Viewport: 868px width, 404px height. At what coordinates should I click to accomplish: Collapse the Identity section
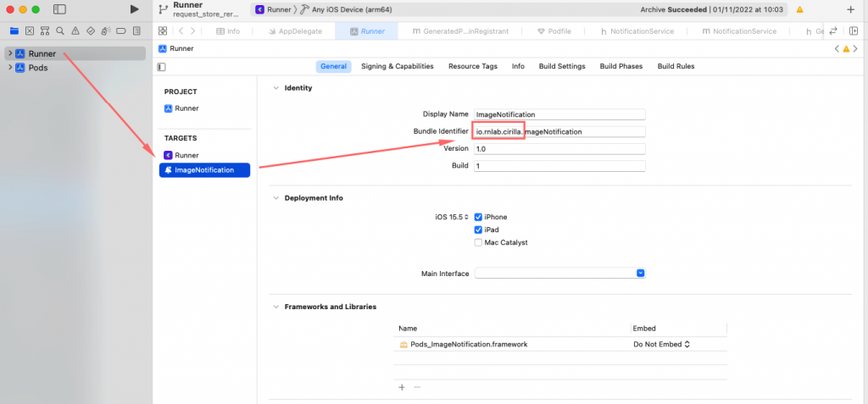[275, 87]
